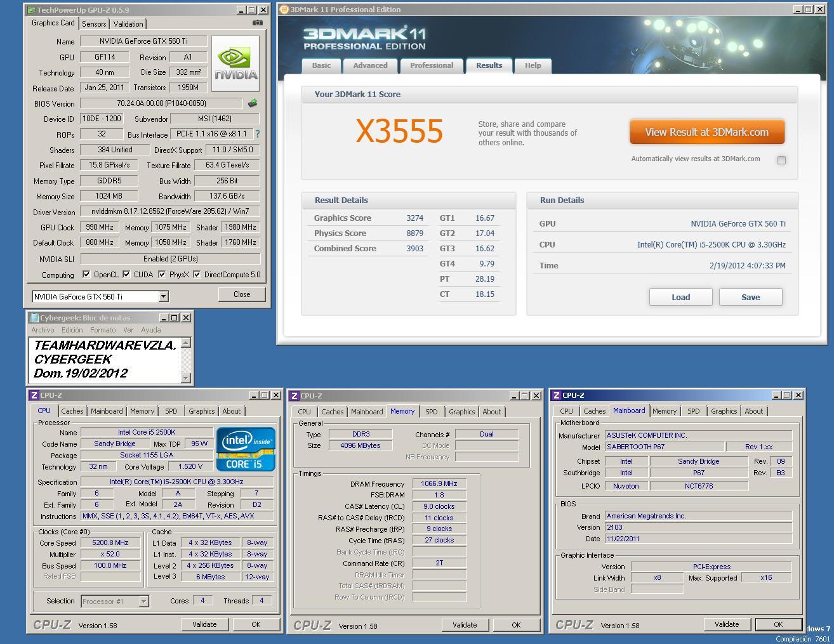Click the Save button in Run Details
The width and height of the screenshot is (834, 644).
(750, 297)
